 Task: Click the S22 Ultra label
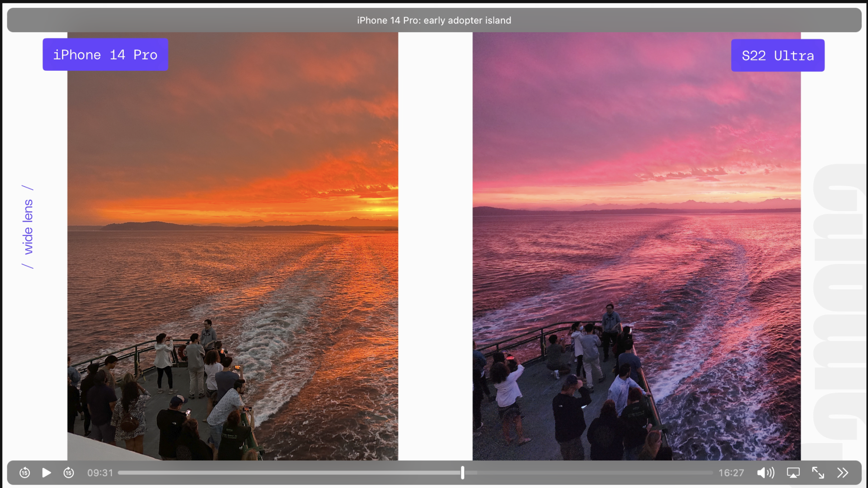[778, 56]
